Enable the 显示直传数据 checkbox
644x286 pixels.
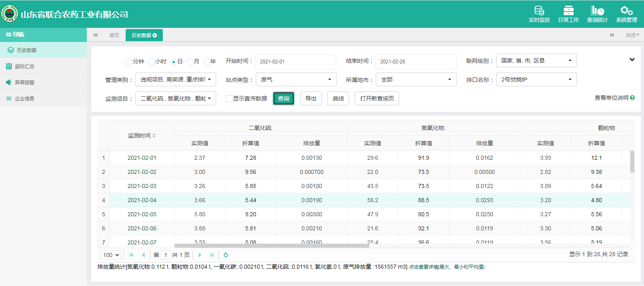[229, 99]
